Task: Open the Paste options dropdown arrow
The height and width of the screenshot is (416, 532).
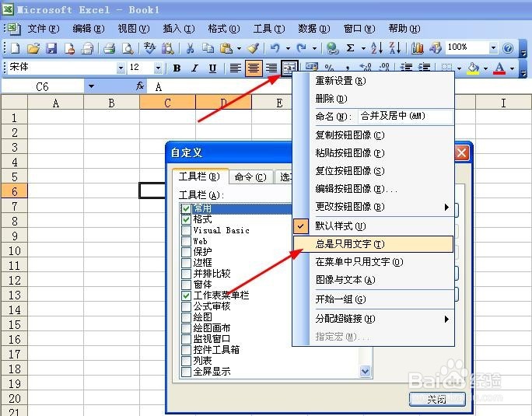Action: coord(240,48)
